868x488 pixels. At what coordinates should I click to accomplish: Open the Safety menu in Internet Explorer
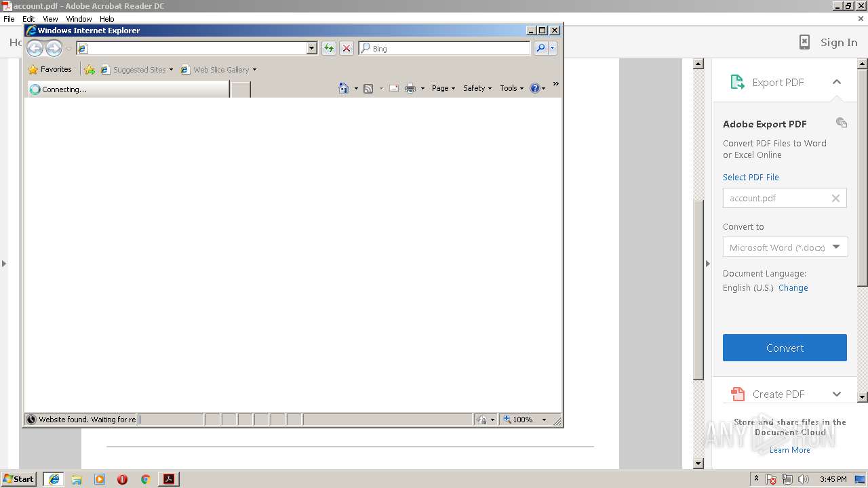(x=477, y=88)
